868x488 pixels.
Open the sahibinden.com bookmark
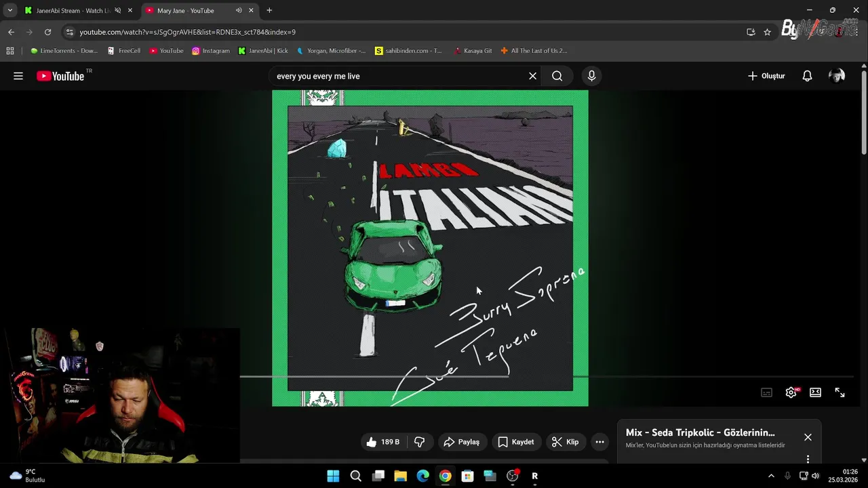coord(408,51)
